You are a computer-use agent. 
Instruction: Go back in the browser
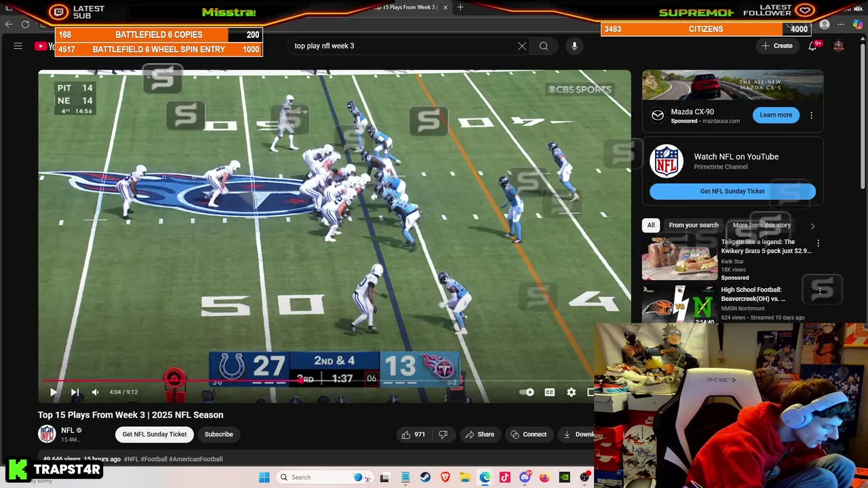click(9, 24)
